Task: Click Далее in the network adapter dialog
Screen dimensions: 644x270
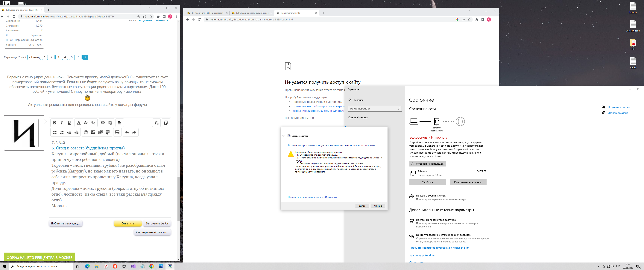Action: [362, 206]
